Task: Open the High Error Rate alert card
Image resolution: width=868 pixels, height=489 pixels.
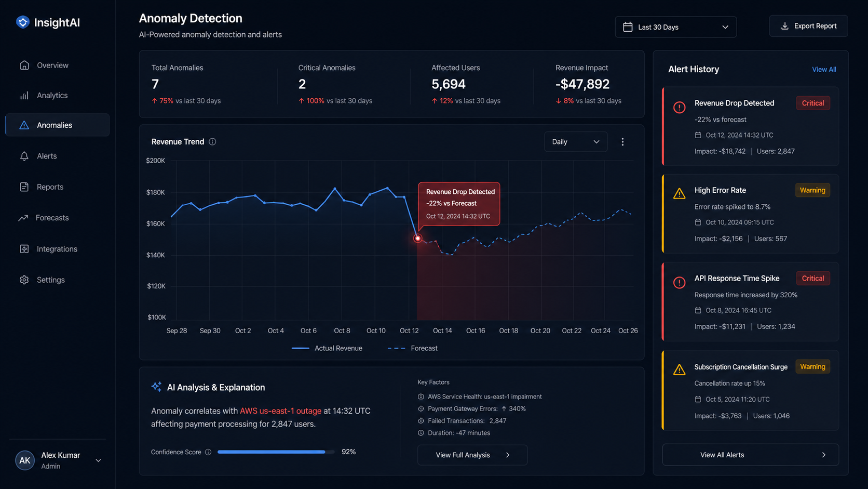Action: tap(750, 214)
